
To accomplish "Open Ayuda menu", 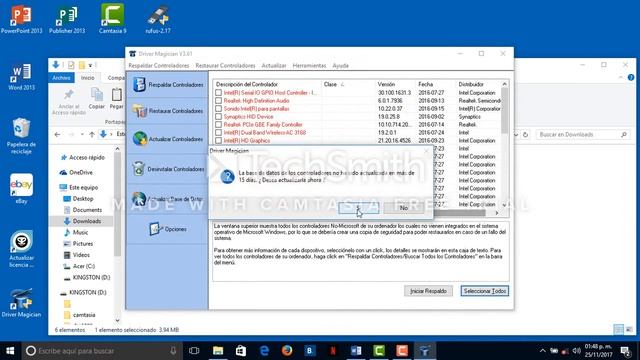I will [340, 66].
